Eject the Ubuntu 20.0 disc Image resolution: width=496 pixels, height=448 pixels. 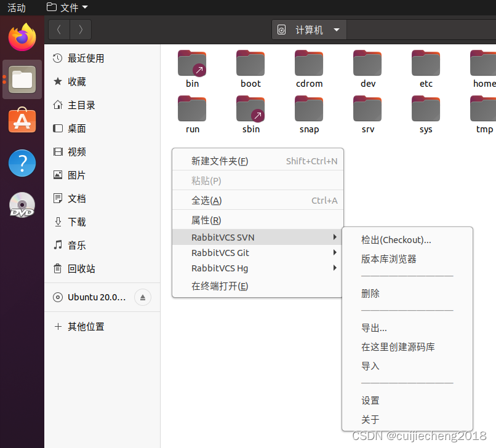point(143,297)
